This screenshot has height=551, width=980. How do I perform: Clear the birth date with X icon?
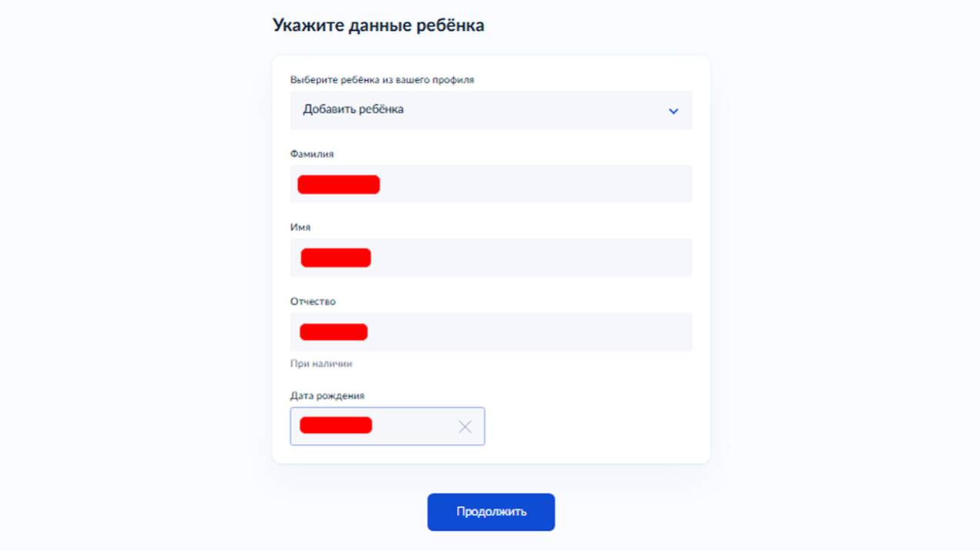(465, 427)
